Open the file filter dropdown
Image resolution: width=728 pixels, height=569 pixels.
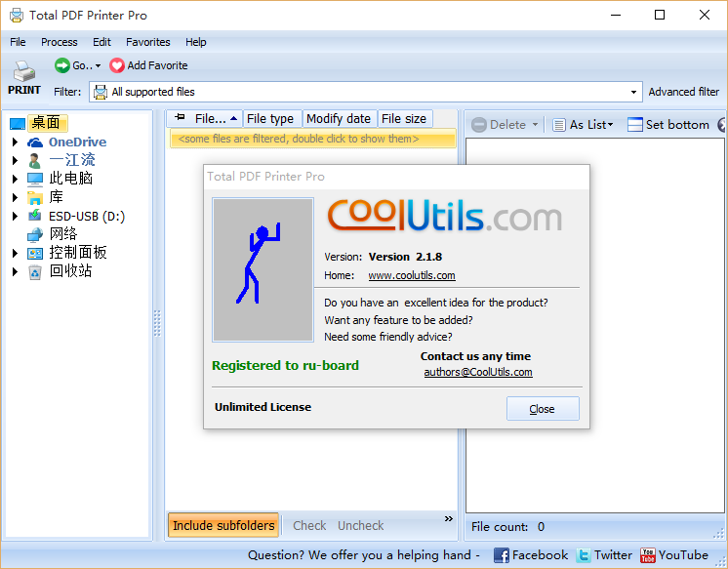[632, 92]
